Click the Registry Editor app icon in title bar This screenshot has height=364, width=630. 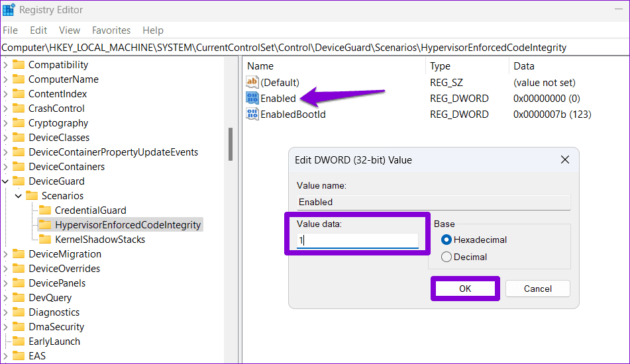click(x=9, y=10)
